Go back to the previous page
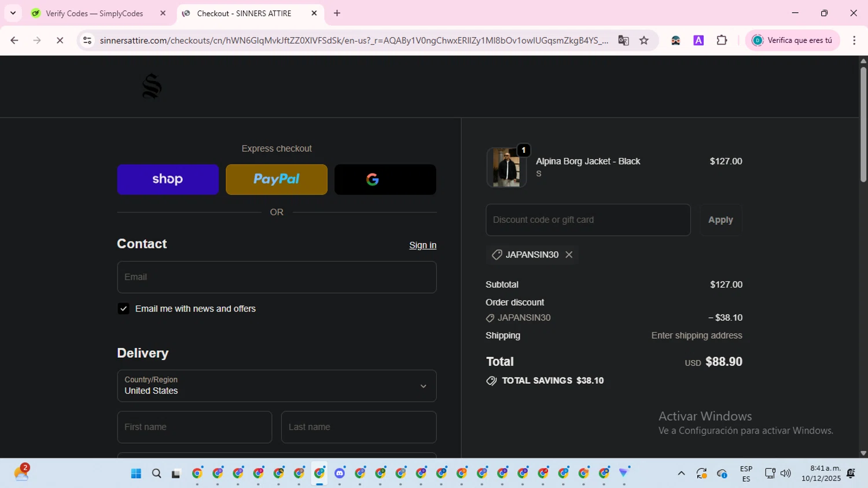 tap(14, 41)
